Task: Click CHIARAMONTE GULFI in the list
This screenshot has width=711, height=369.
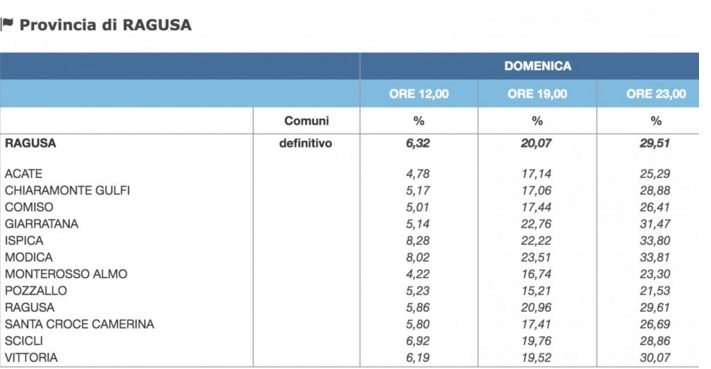Action: (67, 190)
